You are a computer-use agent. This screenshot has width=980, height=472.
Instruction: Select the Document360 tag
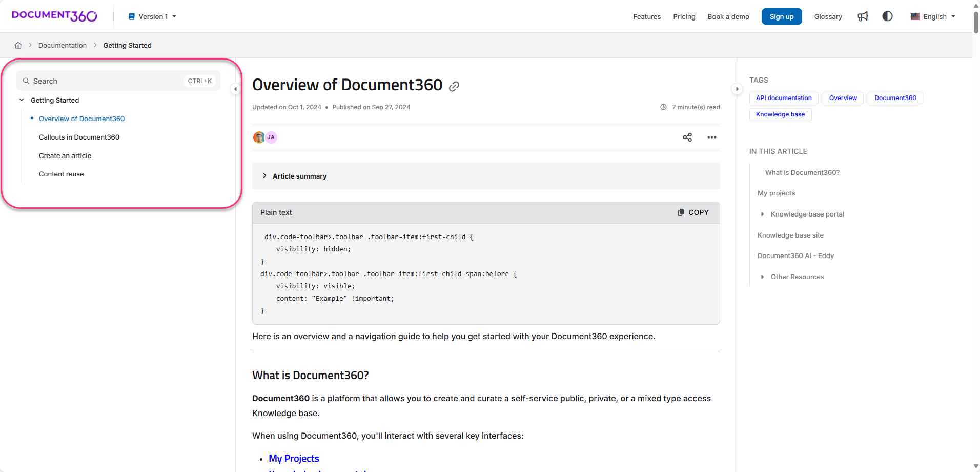895,98
